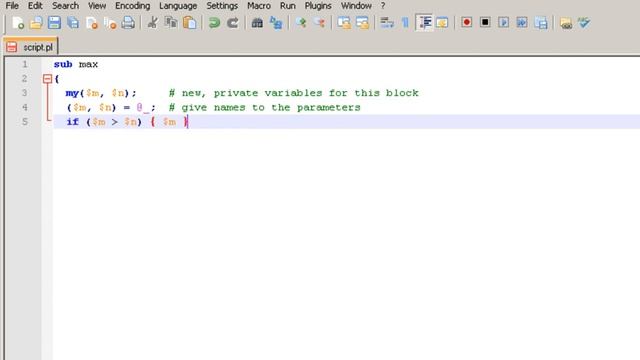
Task: Toggle synchronized vertical scrolling icon
Action: tap(344, 22)
